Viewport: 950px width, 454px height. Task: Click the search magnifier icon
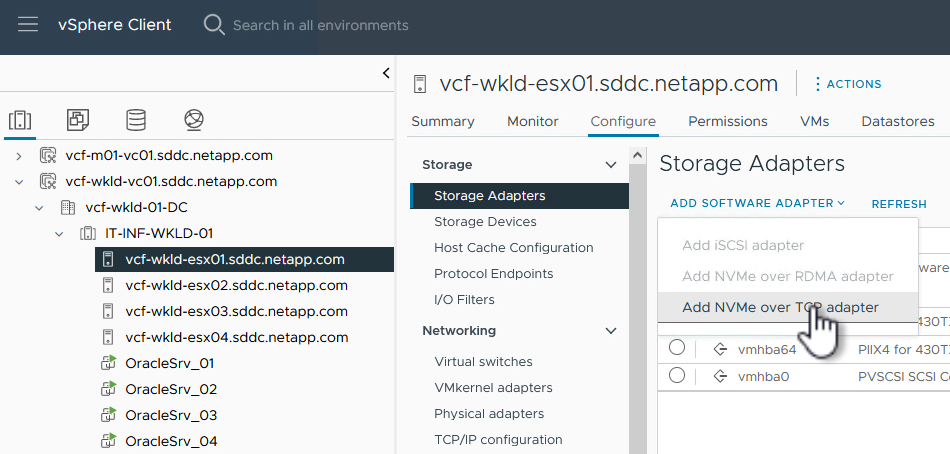point(214,25)
